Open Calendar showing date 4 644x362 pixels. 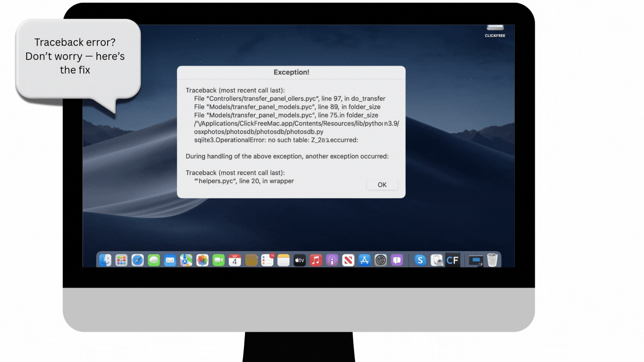coord(235,260)
